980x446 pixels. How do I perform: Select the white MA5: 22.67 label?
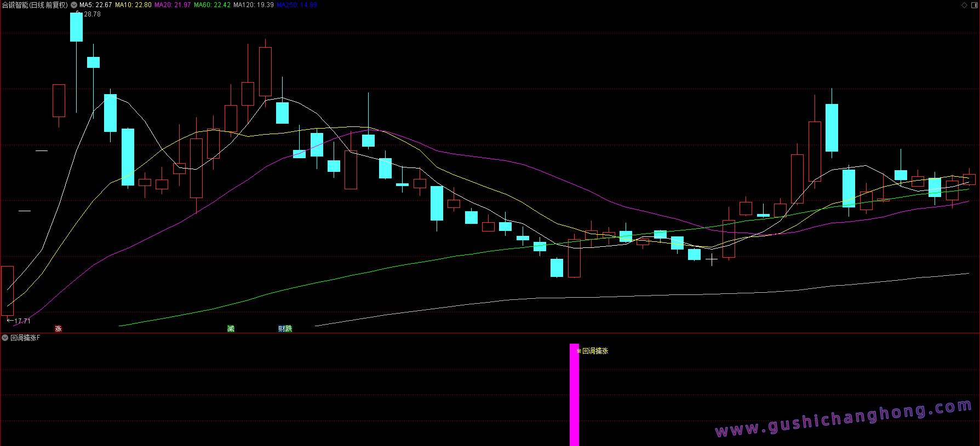point(95,5)
